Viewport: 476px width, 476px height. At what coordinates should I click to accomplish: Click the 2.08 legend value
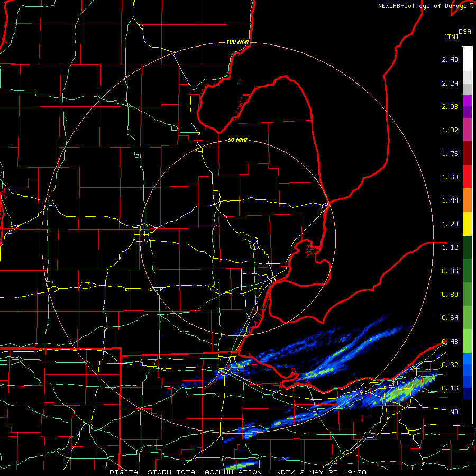[x=450, y=106]
